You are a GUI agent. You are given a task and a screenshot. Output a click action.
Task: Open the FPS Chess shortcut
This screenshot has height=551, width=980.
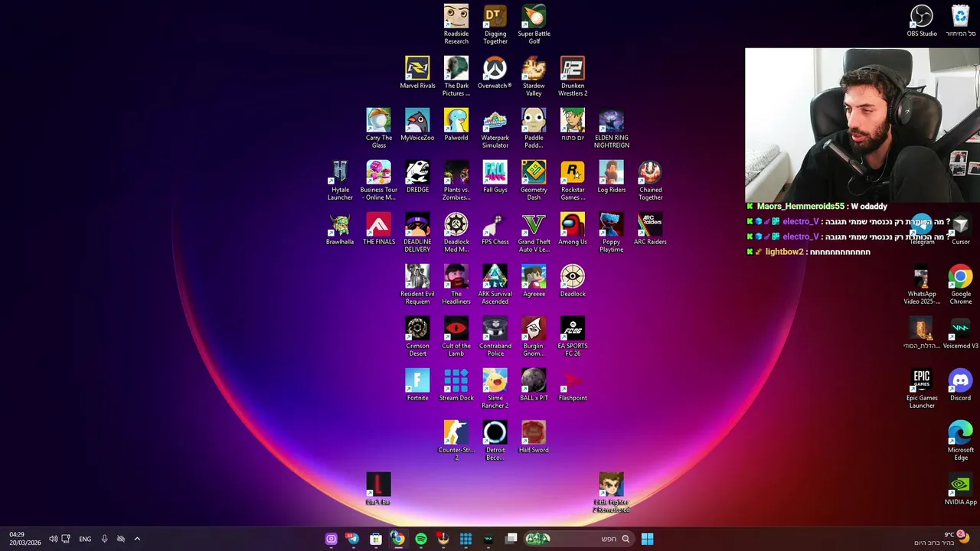(x=495, y=229)
